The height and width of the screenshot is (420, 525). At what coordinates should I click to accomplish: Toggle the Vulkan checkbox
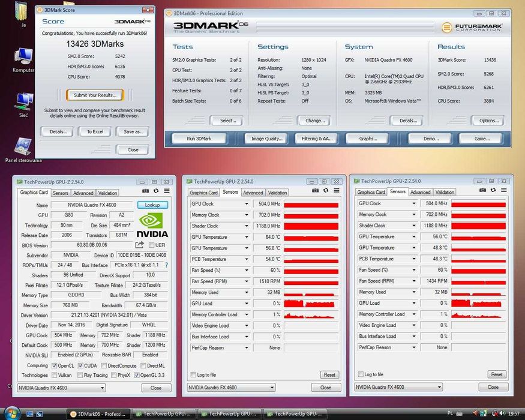coord(54,375)
